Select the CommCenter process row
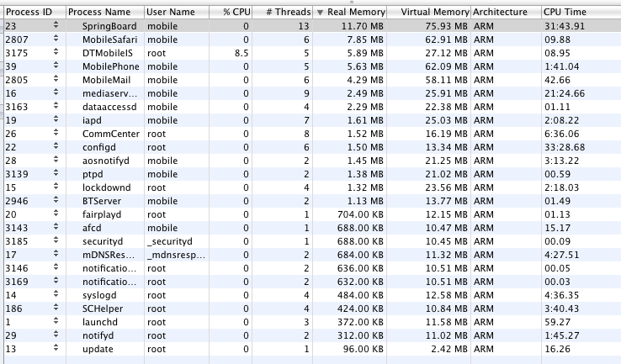The image size is (621, 364). click(x=312, y=134)
